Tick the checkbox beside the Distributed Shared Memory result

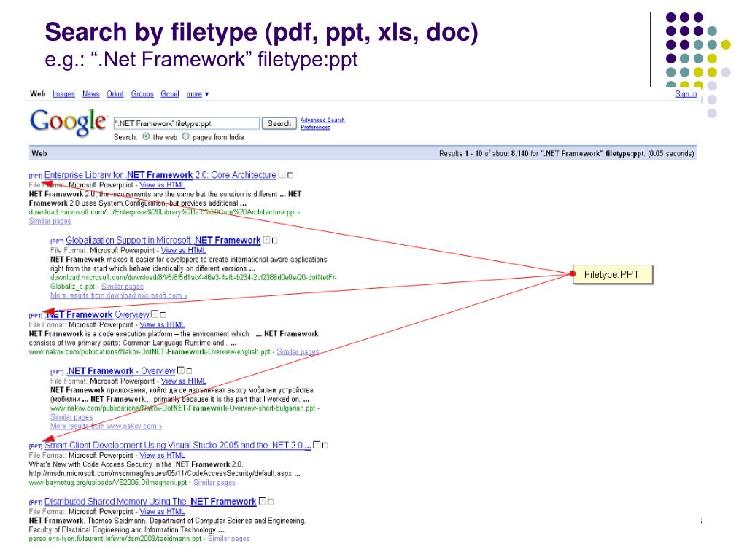click(x=270, y=502)
